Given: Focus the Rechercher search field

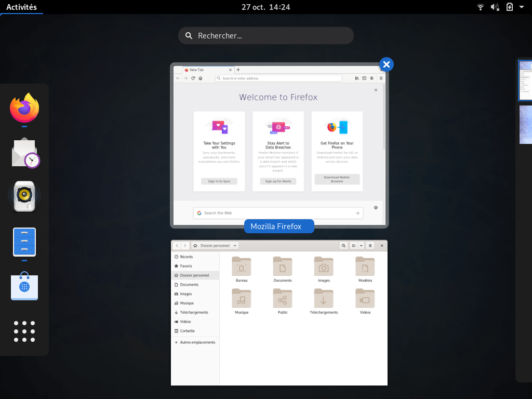Looking at the screenshot, I should pos(265,36).
